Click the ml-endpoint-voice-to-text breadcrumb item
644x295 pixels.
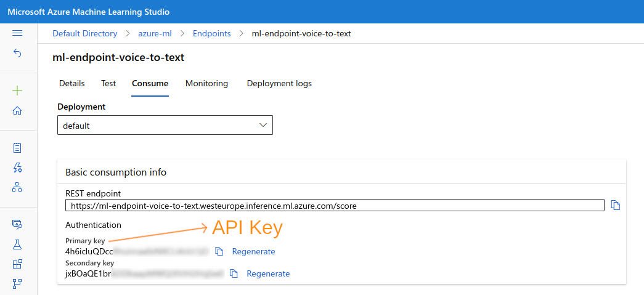point(301,34)
